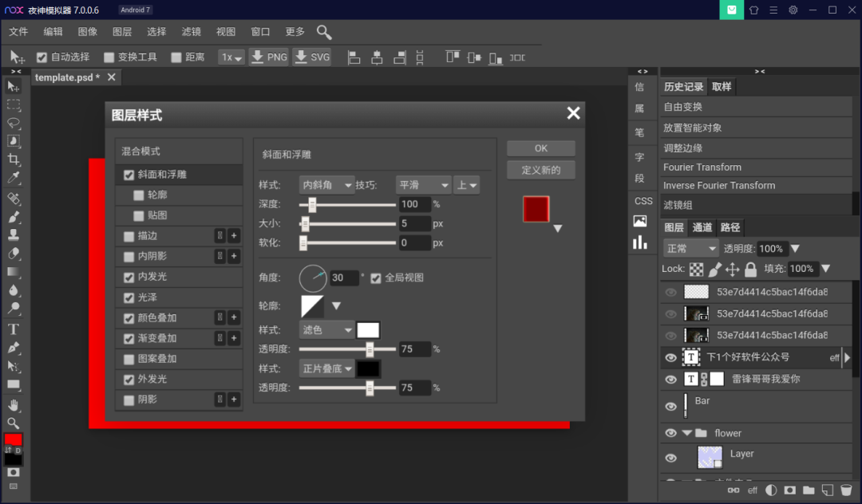The height and width of the screenshot is (504, 862).
Task: Select the Crop tool in the toolbar
Action: pyautogui.click(x=14, y=159)
